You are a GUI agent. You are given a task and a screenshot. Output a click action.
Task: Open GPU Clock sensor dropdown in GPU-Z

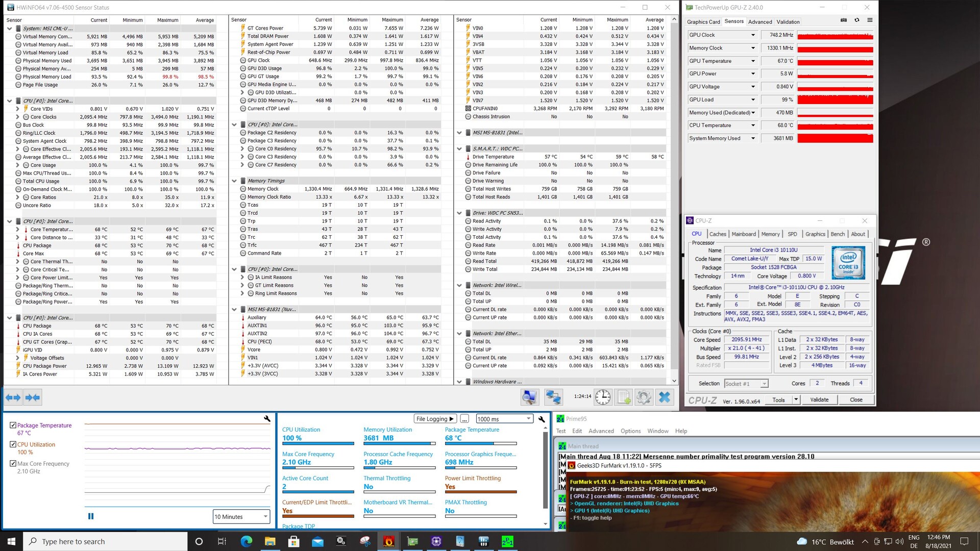coord(752,35)
